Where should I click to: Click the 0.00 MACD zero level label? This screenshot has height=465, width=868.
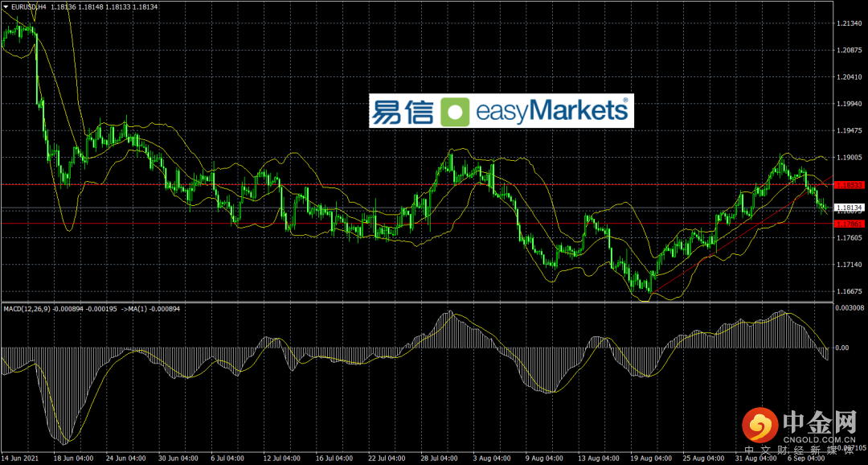pos(844,348)
